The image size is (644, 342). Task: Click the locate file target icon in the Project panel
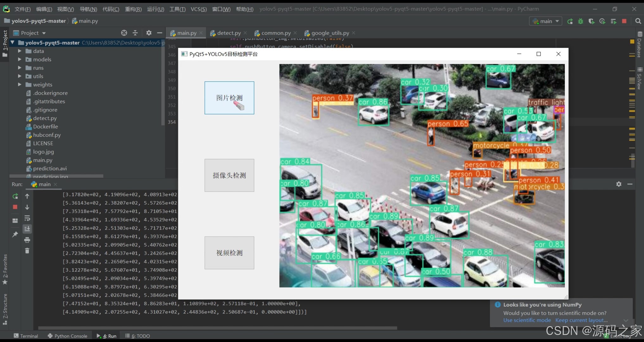pos(124,33)
